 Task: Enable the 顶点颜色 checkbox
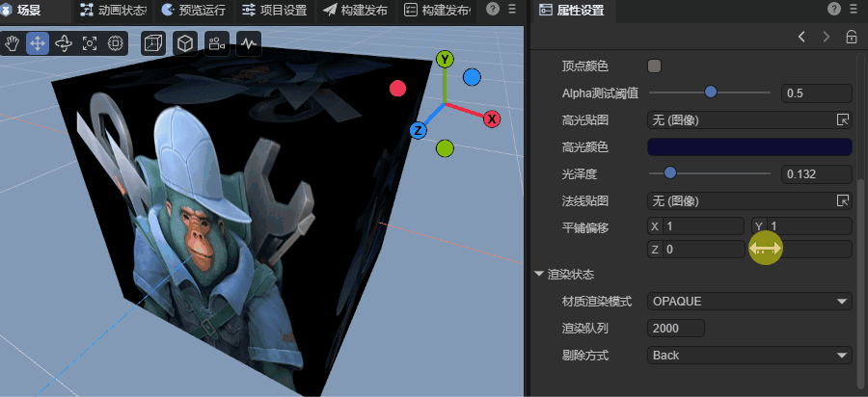654,66
